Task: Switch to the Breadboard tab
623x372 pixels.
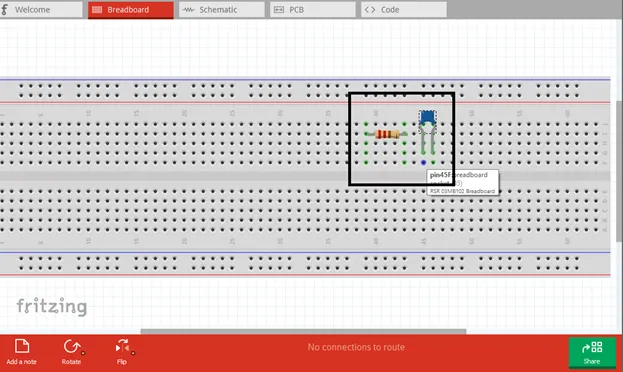Action: point(131,10)
